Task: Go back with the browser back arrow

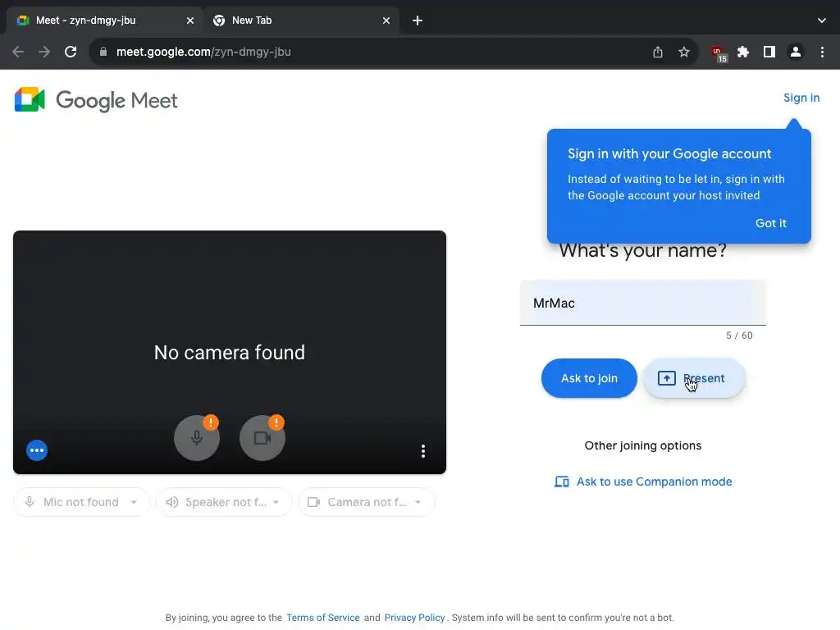Action: click(18, 52)
